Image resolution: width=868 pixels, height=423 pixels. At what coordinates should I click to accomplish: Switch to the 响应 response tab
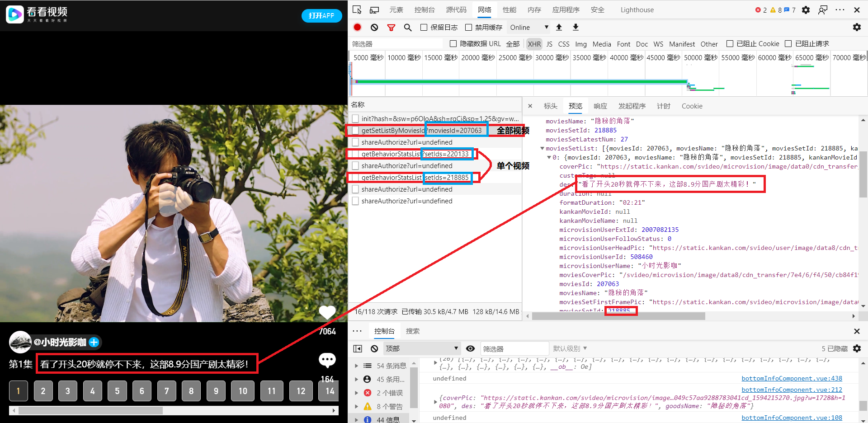tap(600, 106)
